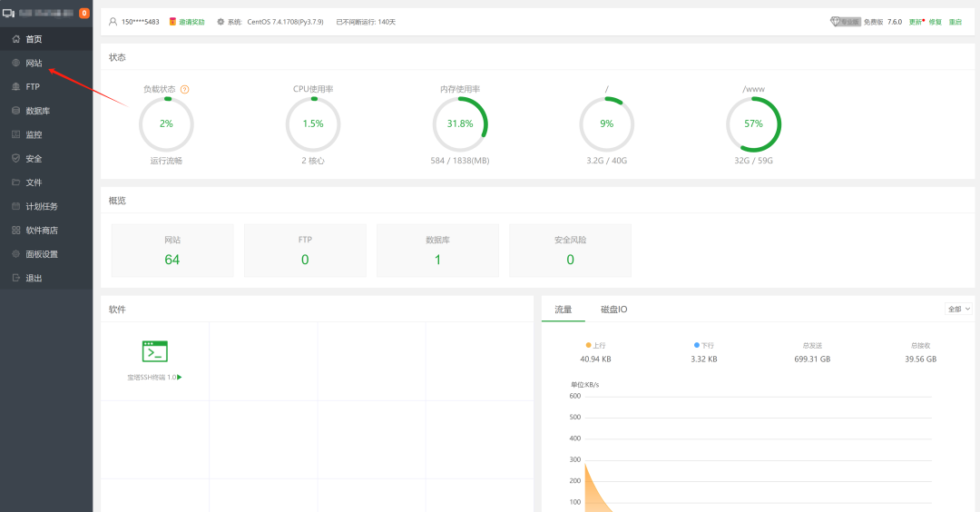Screen dimensions: 980x512
Task: Click the 39.56 GB total received value
Action: pos(921,359)
